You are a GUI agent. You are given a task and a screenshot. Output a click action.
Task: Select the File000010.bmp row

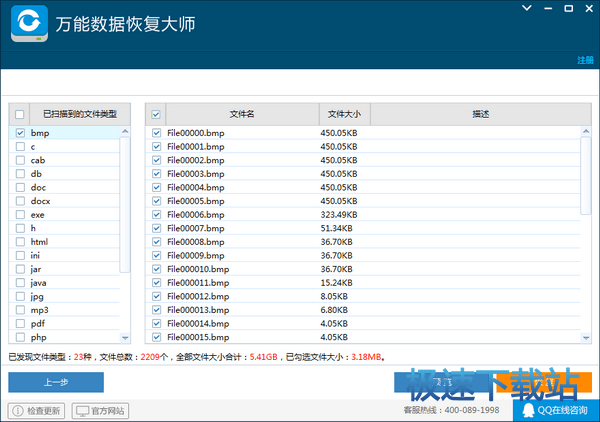363,269
